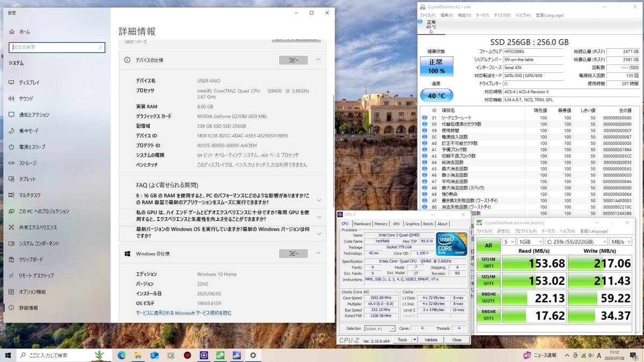This screenshot has height=362, width=644.
Task: Open test count dropdown showing 5
Action: (509, 242)
